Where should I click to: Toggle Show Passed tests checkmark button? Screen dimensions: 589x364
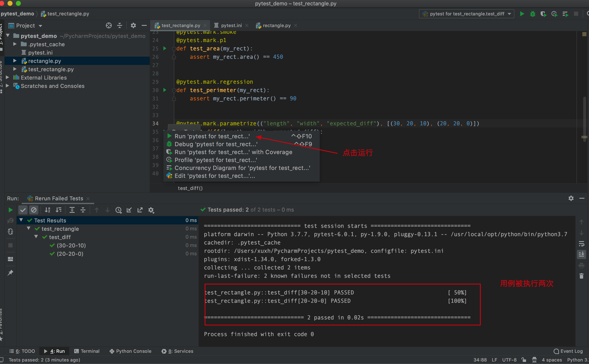click(x=23, y=210)
